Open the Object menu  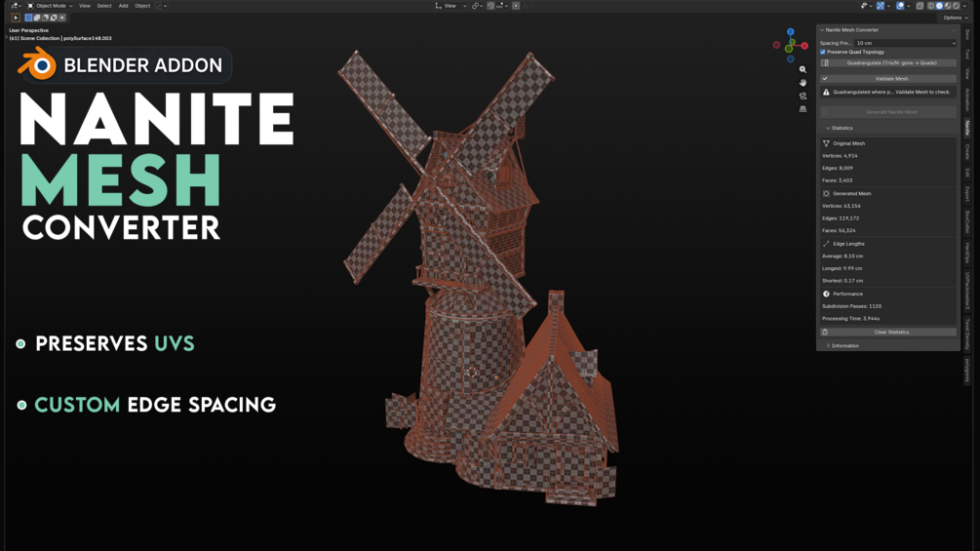point(142,6)
